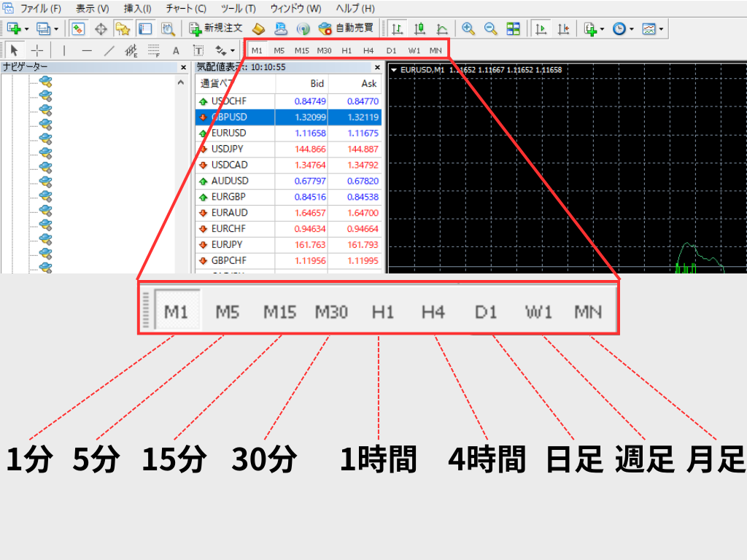Select the vertical line drawing tool
The height and width of the screenshot is (560, 747).
pyautogui.click(x=64, y=50)
